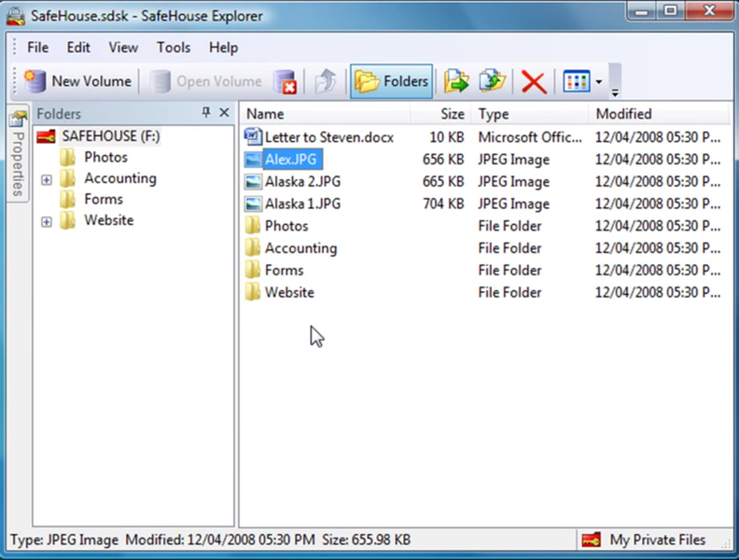Click My Private Files status bar label
The width and height of the screenshot is (739, 560).
(x=658, y=539)
